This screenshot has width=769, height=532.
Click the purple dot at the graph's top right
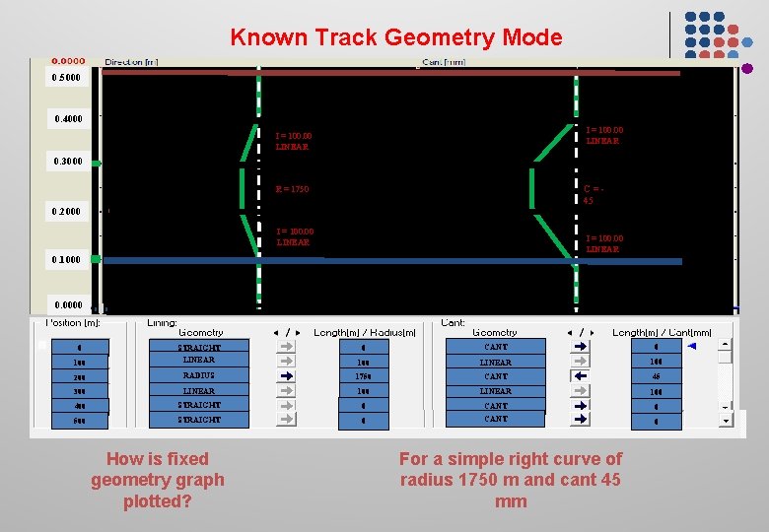[x=747, y=69]
